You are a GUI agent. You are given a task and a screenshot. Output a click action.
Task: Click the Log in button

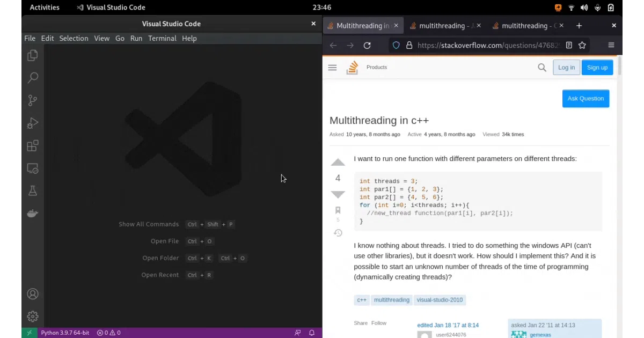(566, 68)
